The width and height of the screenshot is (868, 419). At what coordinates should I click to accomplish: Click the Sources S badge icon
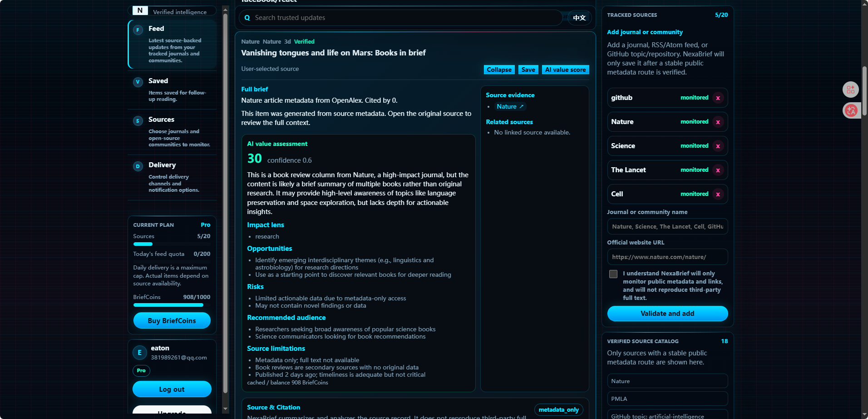tap(138, 121)
